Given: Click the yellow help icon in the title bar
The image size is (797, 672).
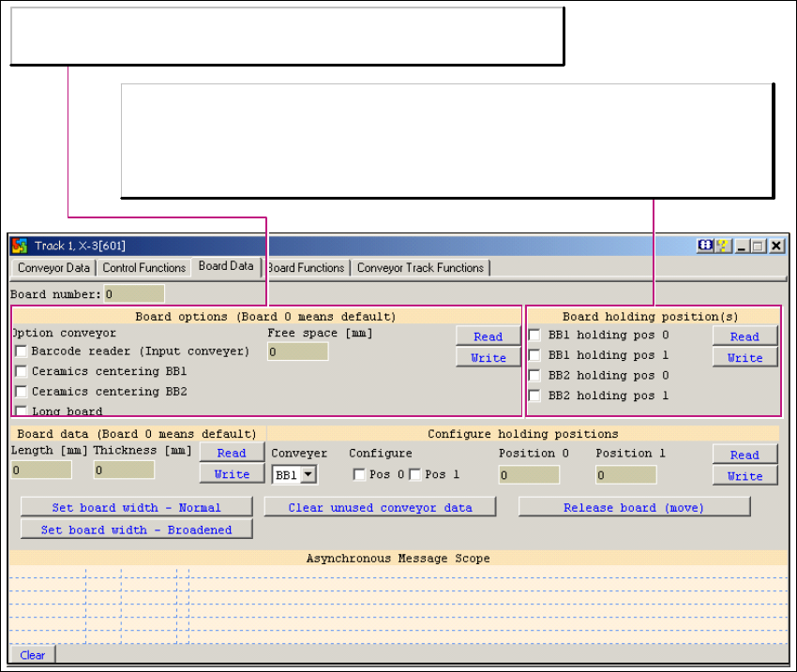Looking at the screenshot, I should tap(722, 246).
